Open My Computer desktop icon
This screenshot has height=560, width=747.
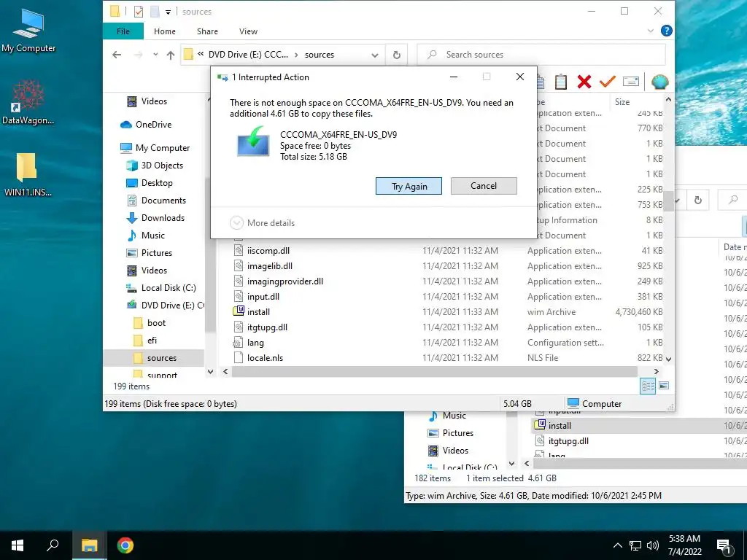28,31
